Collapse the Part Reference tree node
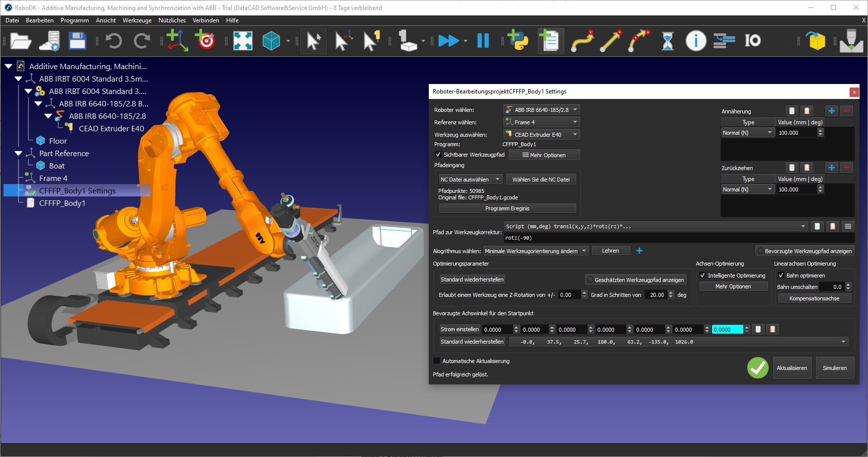This screenshot has width=868, height=457. coord(18,153)
